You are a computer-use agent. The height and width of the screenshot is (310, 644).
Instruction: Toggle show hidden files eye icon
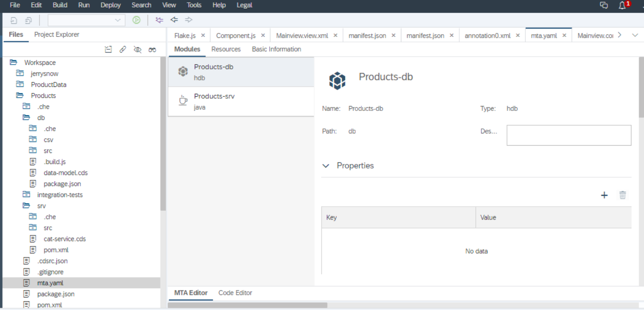pyautogui.click(x=137, y=50)
